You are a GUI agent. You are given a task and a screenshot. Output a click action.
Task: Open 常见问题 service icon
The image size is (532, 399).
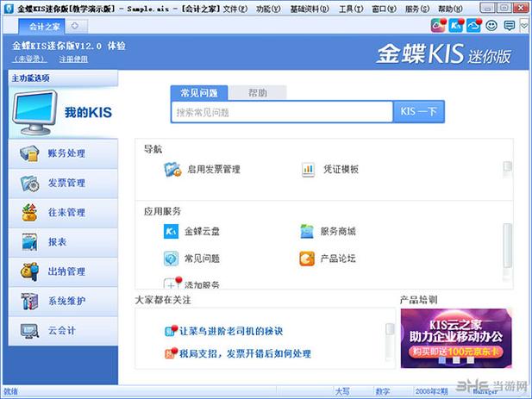click(171, 259)
